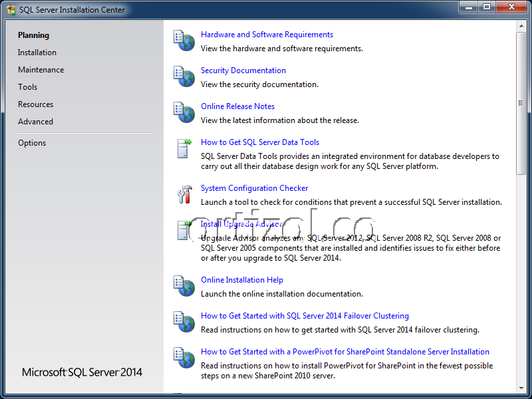
Task: Open the Options category
Action: click(32, 143)
